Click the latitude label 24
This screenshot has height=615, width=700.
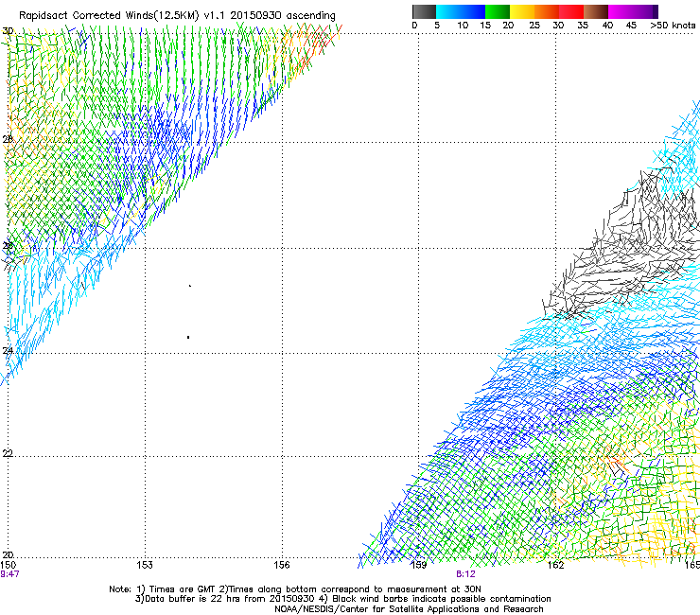(x=8, y=351)
